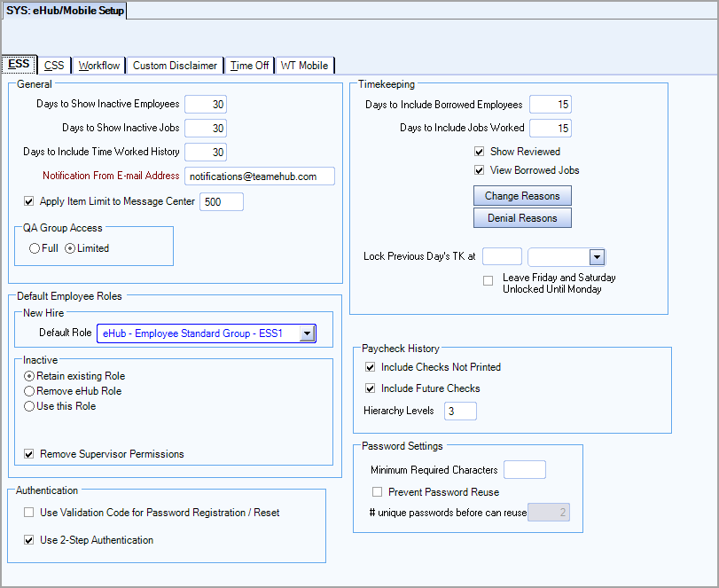Expand the Lock Previous Day's TK dropdown

click(x=598, y=256)
